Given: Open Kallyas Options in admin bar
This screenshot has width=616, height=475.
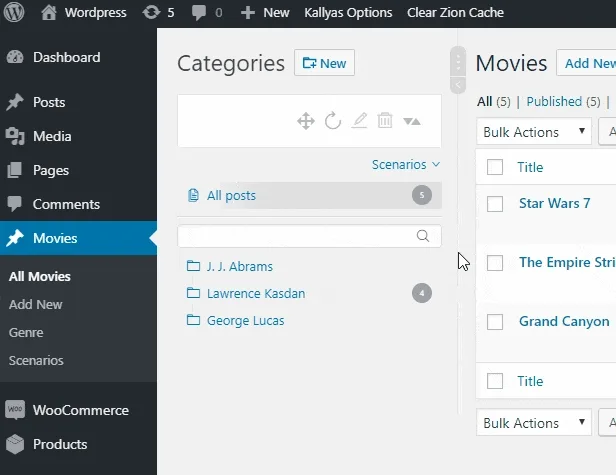Looking at the screenshot, I should 348,13.
